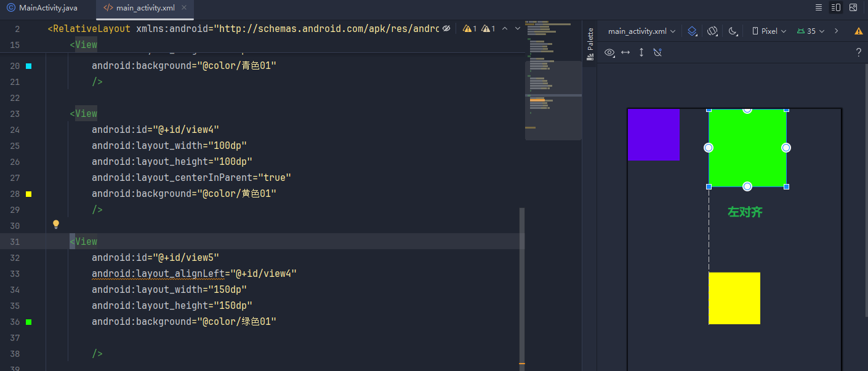
Task: Click yellow color swatch on line 28
Action: point(28,194)
